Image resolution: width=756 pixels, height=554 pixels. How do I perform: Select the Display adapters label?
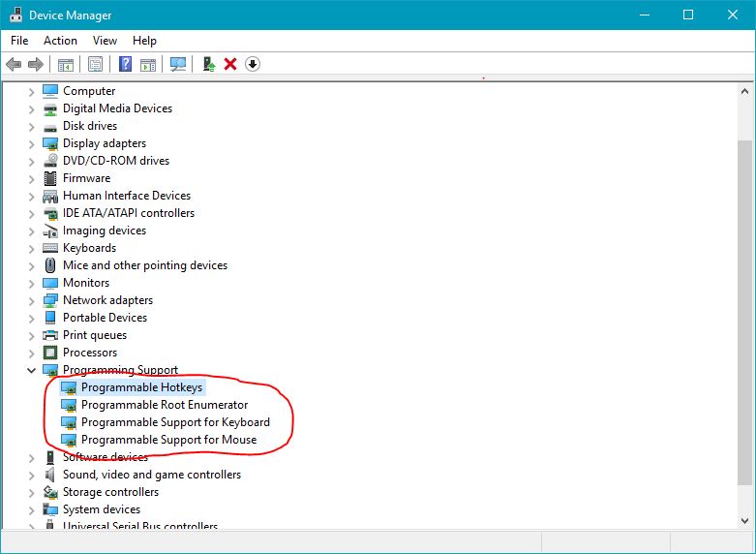pyautogui.click(x=105, y=143)
